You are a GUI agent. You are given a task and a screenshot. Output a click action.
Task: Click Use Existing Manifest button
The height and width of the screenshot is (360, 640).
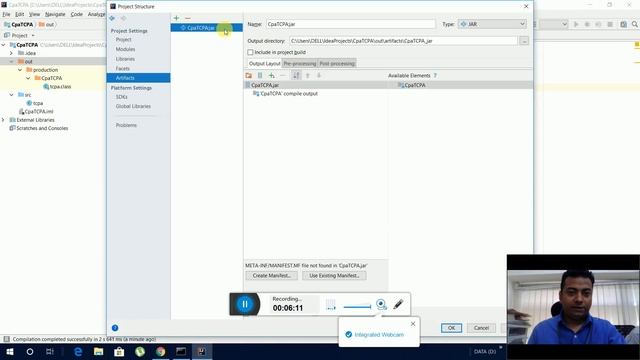pos(334,276)
